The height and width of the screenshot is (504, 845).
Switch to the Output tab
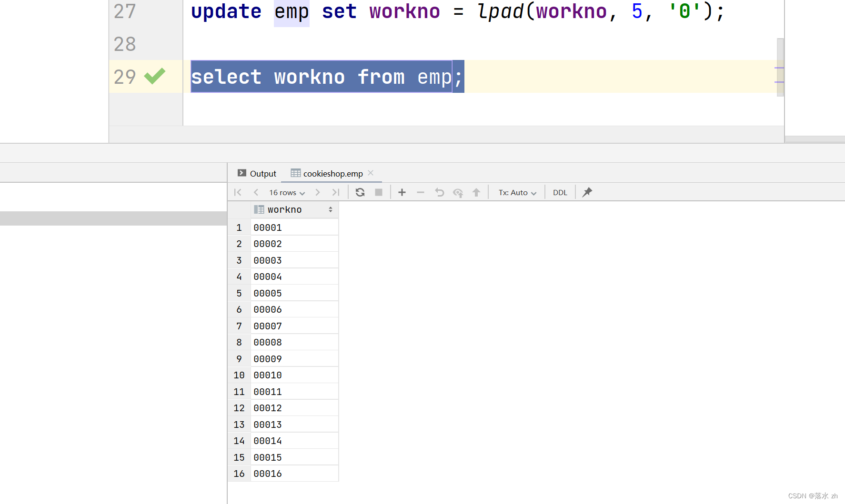[257, 173]
